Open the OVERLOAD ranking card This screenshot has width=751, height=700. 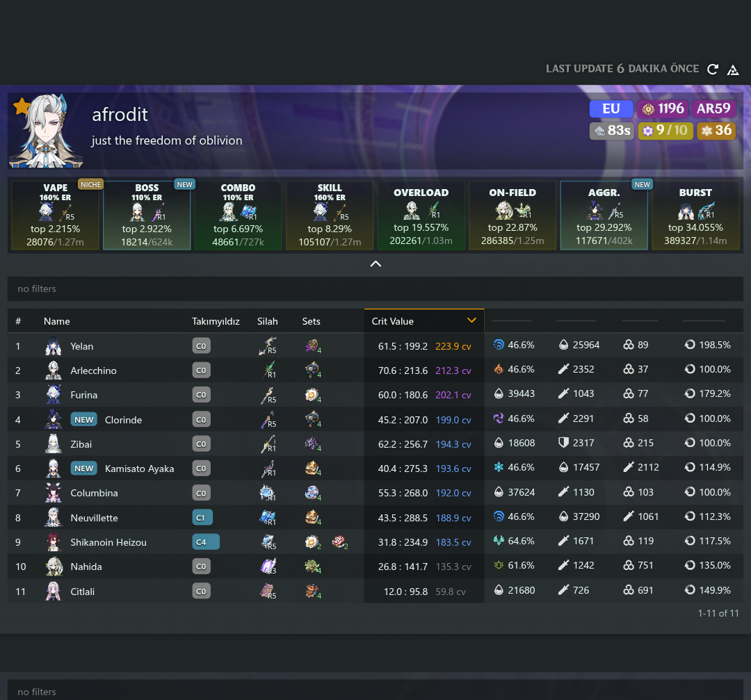[x=421, y=215]
